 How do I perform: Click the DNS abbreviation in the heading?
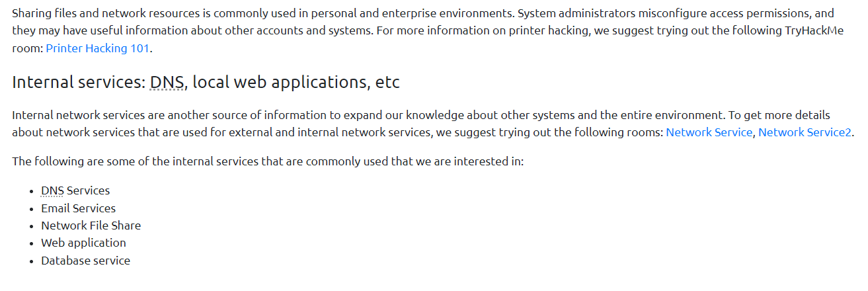coord(168,83)
